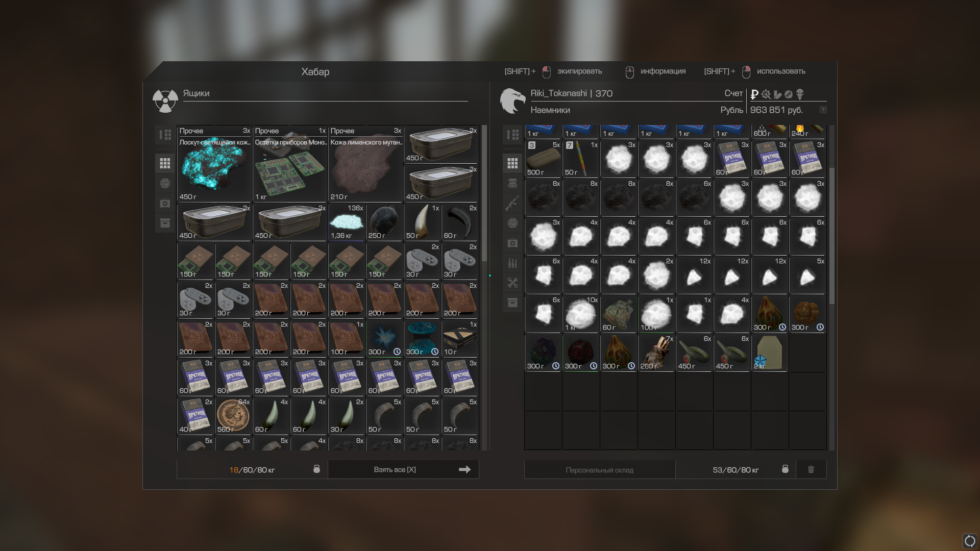
Task: Filter Ящики by box/misc icon
Action: tap(165, 223)
